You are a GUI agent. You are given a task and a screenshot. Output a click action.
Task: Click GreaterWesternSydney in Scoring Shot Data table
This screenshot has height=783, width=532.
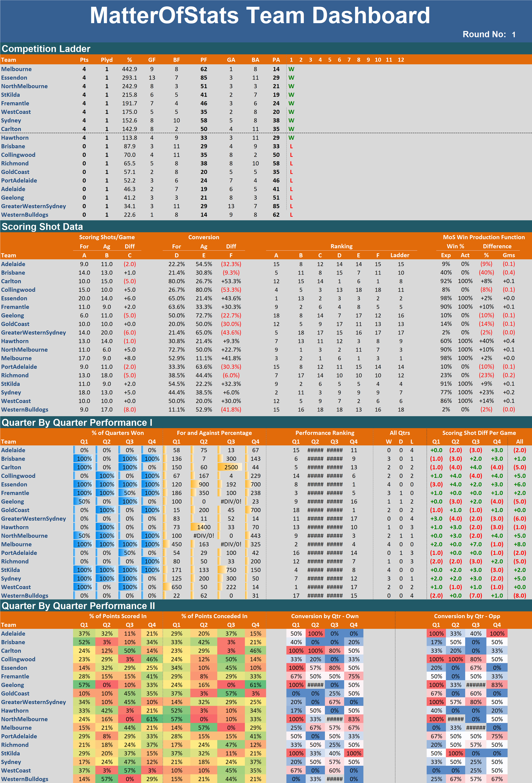click(33, 332)
